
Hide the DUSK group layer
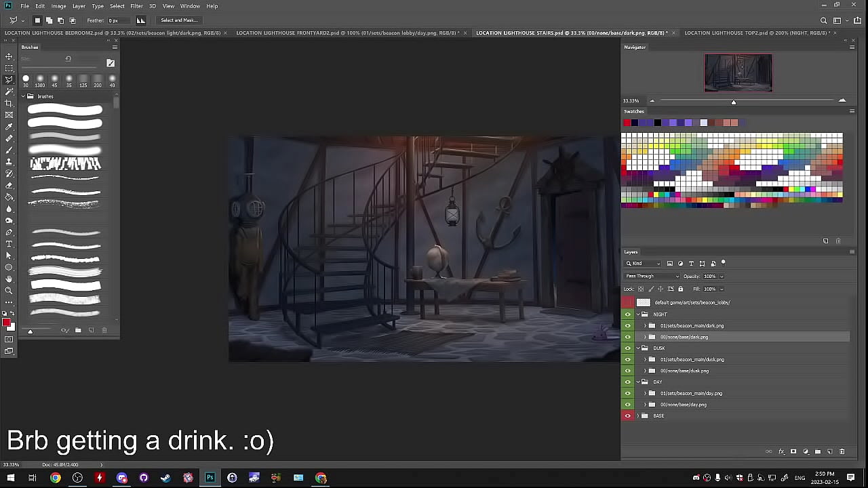(627, 348)
